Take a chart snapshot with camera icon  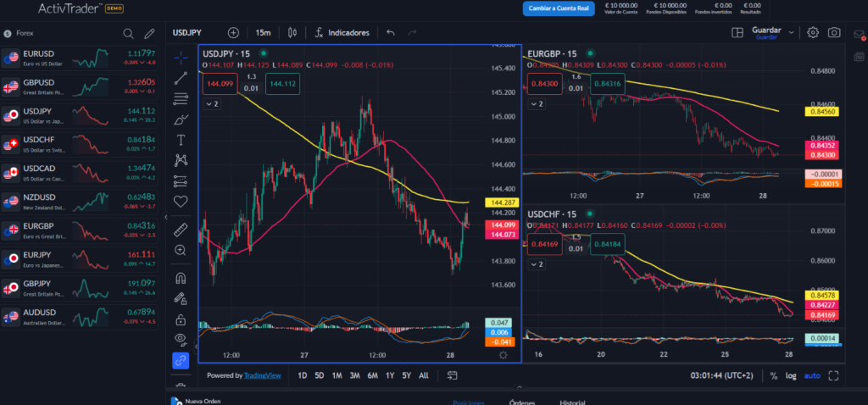coord(834,33)
